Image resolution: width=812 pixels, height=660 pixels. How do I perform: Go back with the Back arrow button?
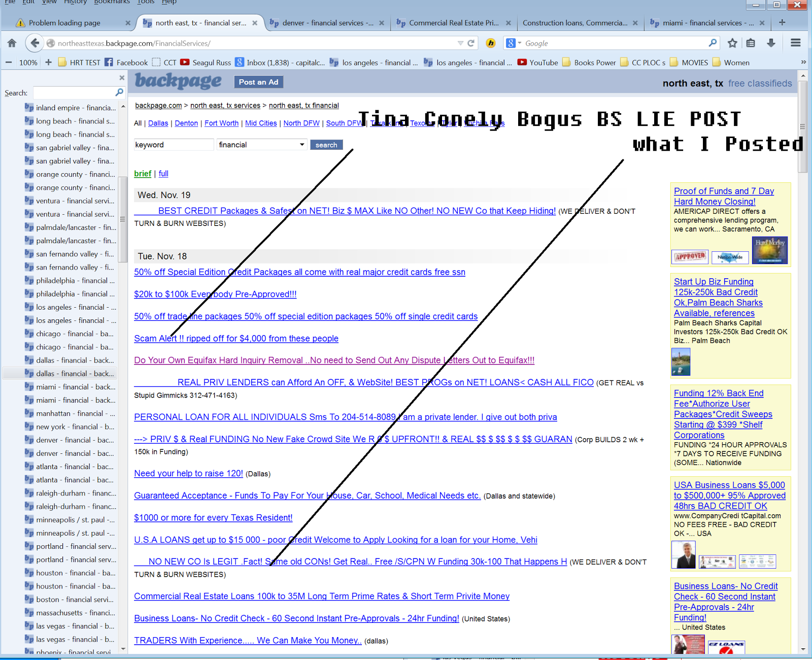coord(34,43)
